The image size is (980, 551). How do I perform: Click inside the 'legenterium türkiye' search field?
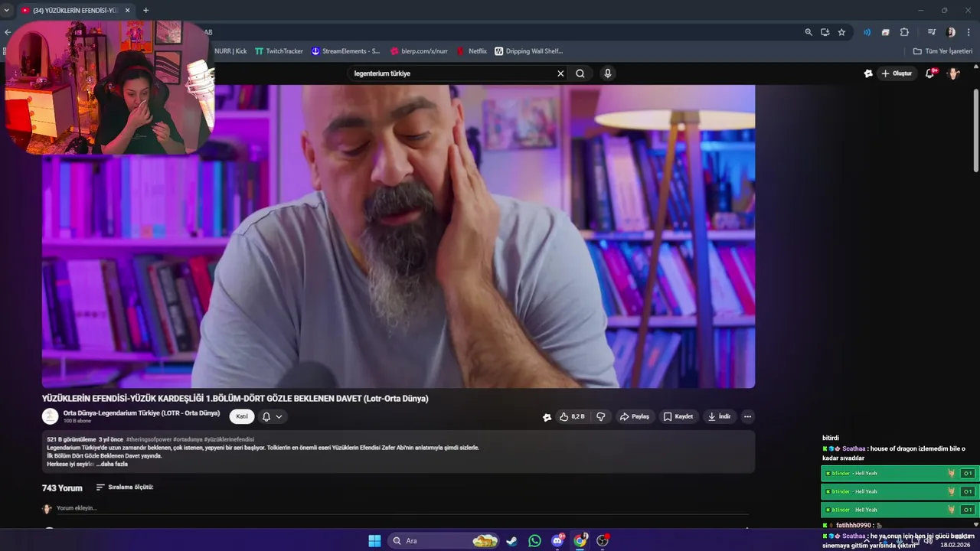(452, 73)
